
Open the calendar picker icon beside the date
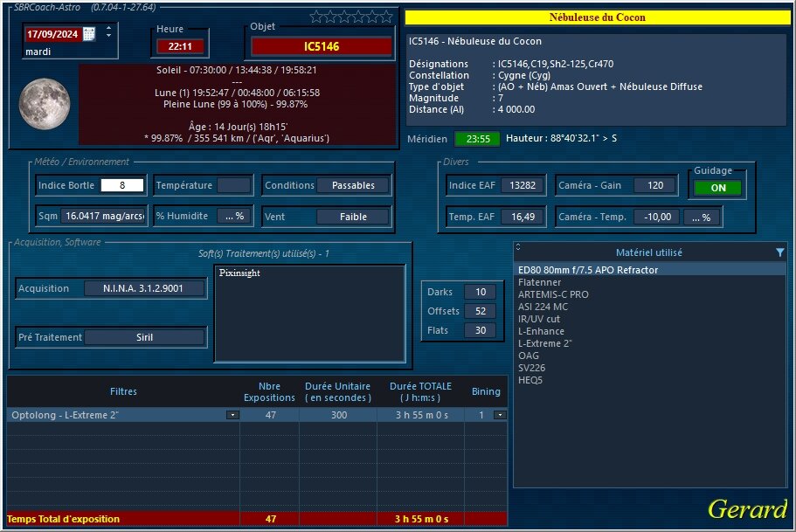click(x=89, y=34)
